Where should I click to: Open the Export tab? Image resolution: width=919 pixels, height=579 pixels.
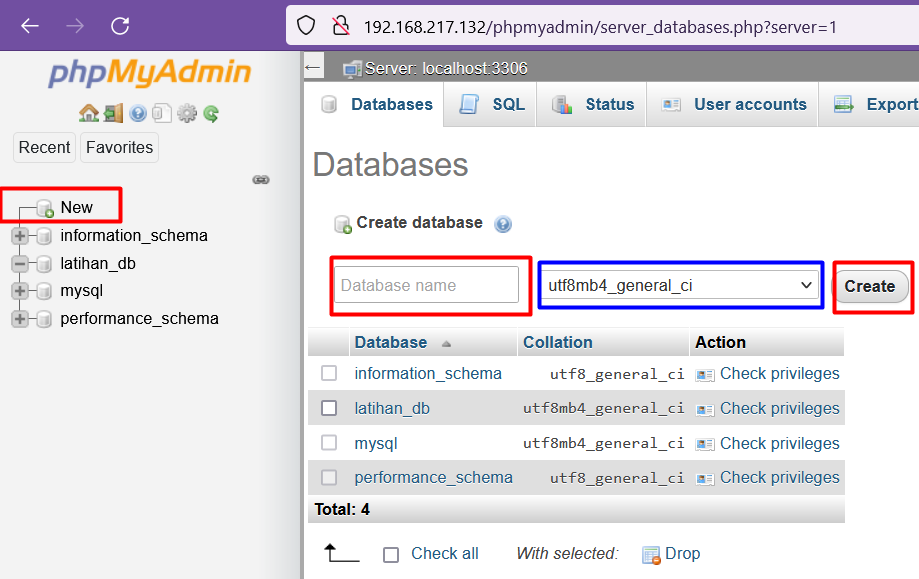(x=869, y=104)
